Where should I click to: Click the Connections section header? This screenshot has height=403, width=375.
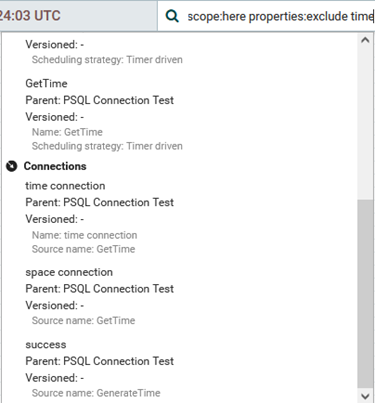pos(55,166)
